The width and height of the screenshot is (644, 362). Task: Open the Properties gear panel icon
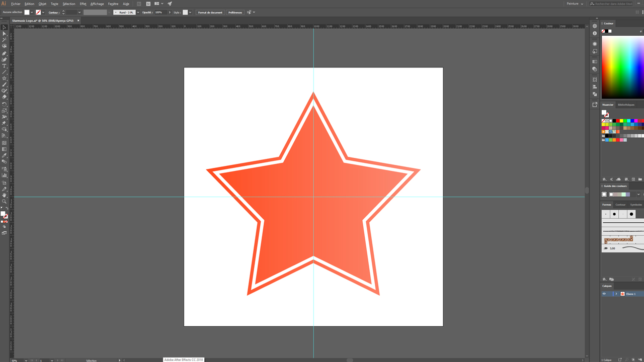(x=595, y=26)
